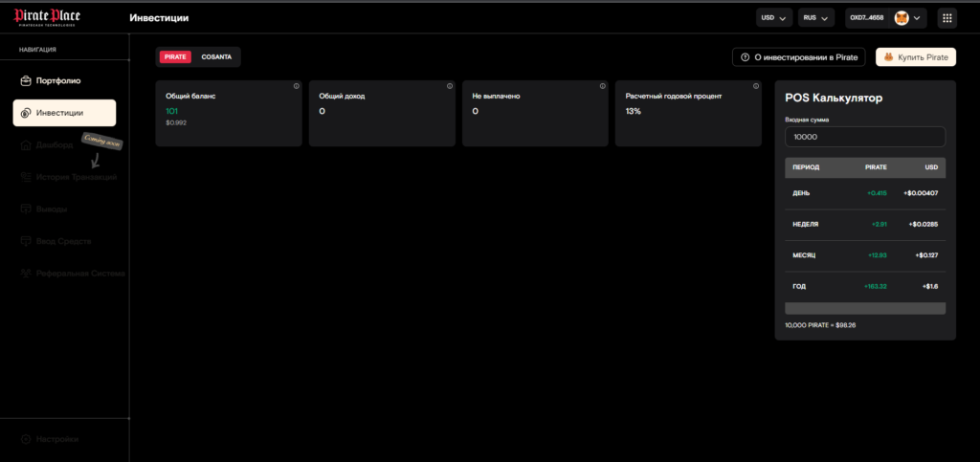Click info icon on Не выплачено card
This screenshot has width=980, height=462.
[x=603, y=86]
